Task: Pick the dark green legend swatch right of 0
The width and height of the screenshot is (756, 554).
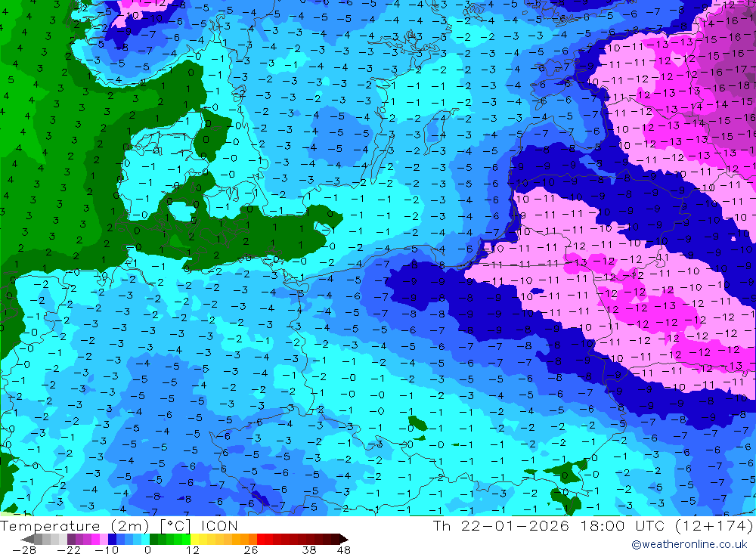Action: click(153, 539)
